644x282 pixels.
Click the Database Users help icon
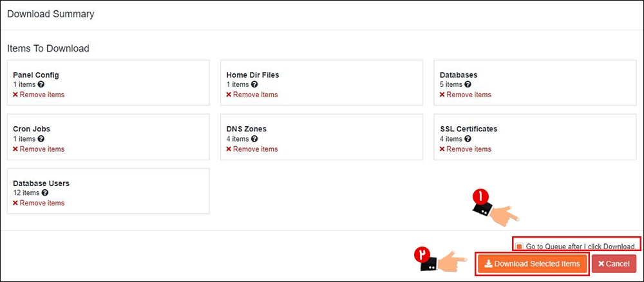click(x=45, y=193)
